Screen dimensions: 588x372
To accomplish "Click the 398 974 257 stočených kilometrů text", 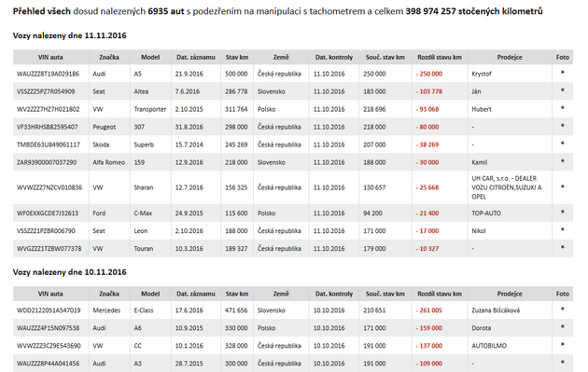I will (x=474, y=11).
